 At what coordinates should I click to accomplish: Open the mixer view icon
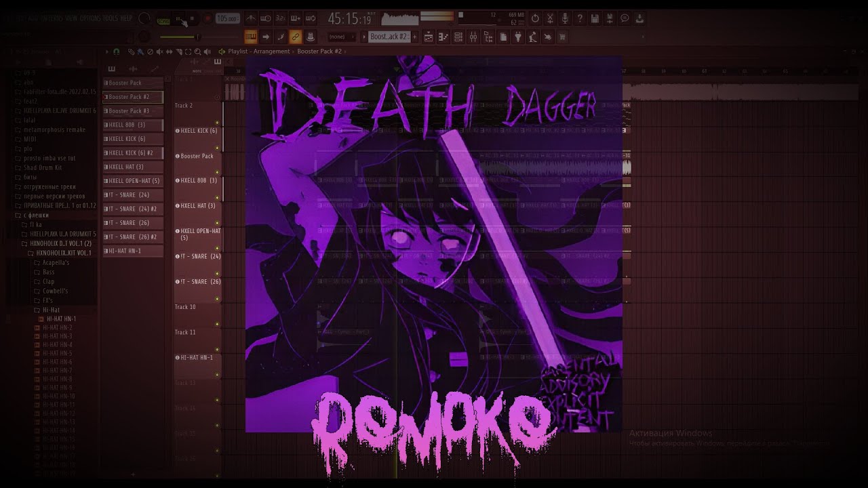473,37
